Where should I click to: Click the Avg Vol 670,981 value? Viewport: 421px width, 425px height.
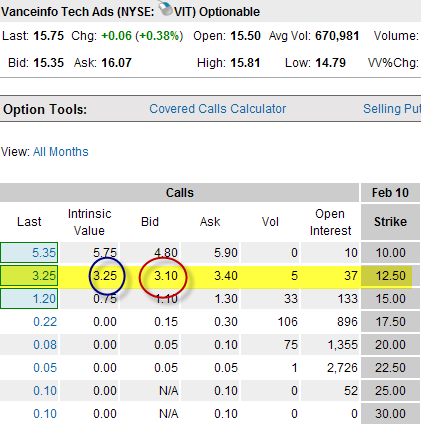pos(337,36)
